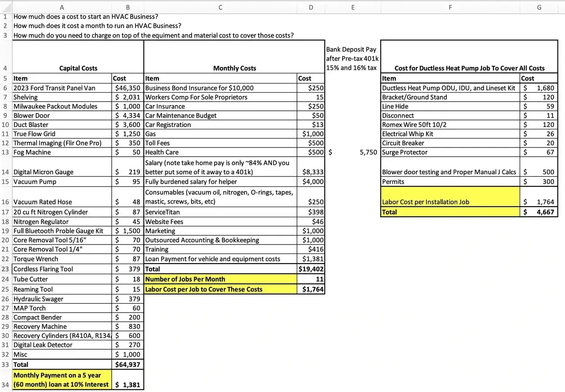Select row 1 header
565x392 pixels.
[x=6, y=17]
